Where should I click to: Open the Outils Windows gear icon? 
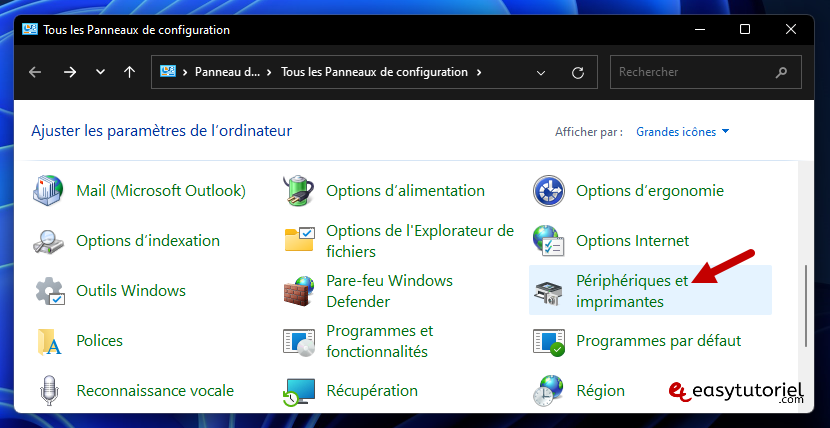click(50, 290)
